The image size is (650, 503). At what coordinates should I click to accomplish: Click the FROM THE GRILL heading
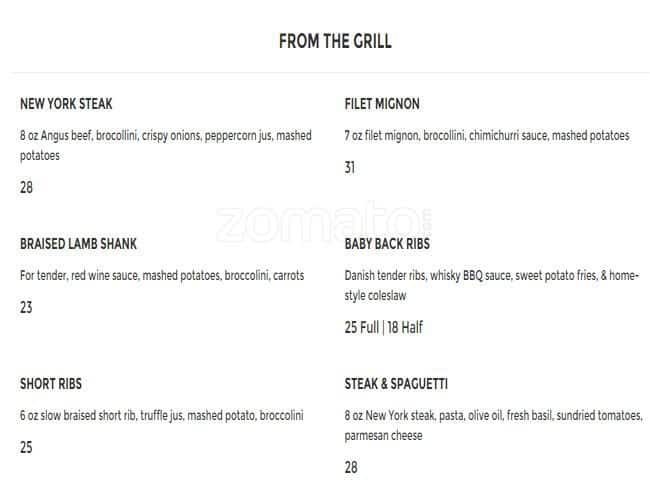[x=335, y=41]
